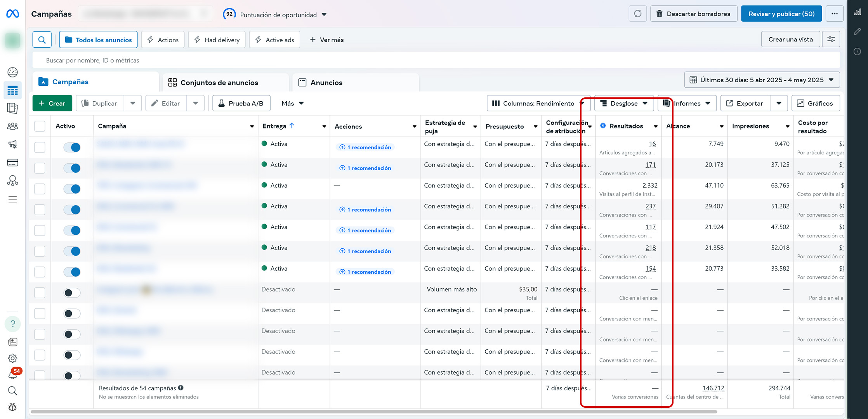Select the Had delivery filter view
The image size is (868, 419).
pos(217,40)
